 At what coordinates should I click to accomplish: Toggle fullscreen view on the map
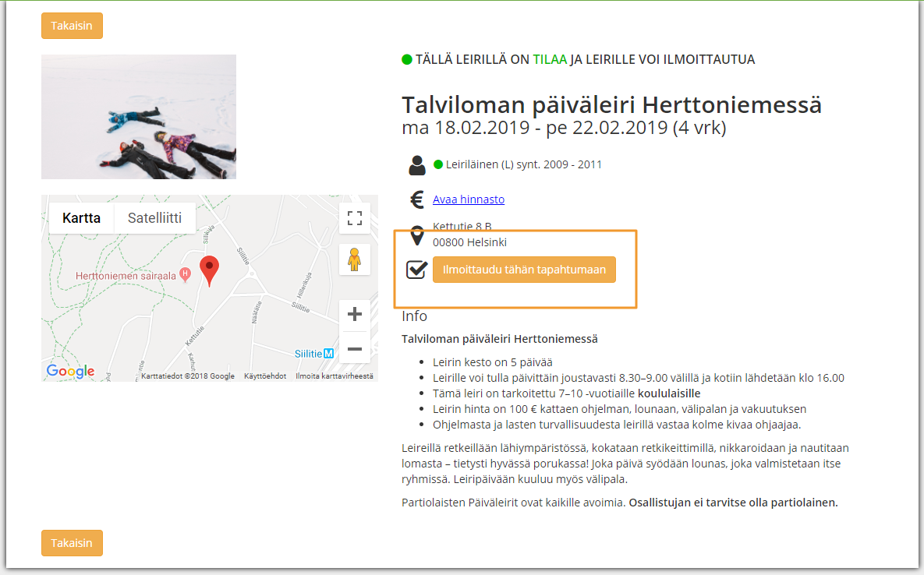pos(354,218)
